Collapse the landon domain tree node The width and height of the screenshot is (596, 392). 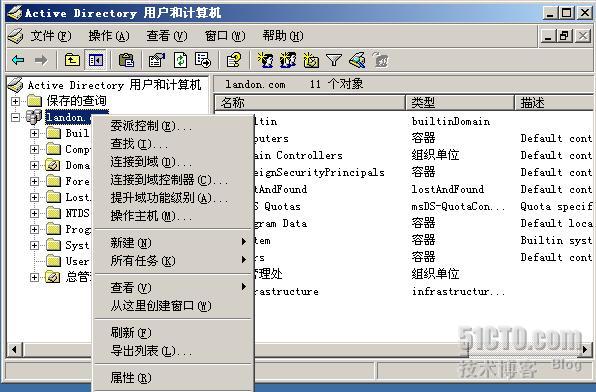tap(15, 117)
